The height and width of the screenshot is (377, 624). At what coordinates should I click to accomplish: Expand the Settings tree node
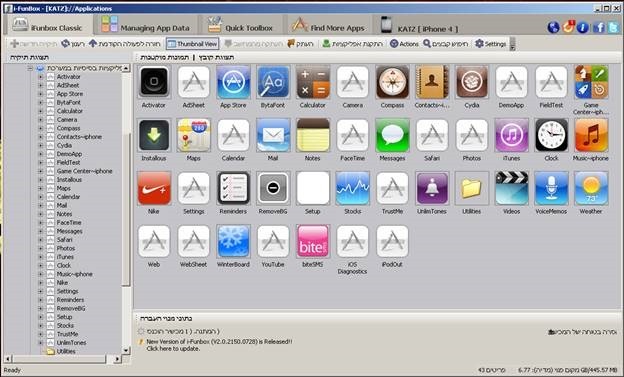point(40,291)
